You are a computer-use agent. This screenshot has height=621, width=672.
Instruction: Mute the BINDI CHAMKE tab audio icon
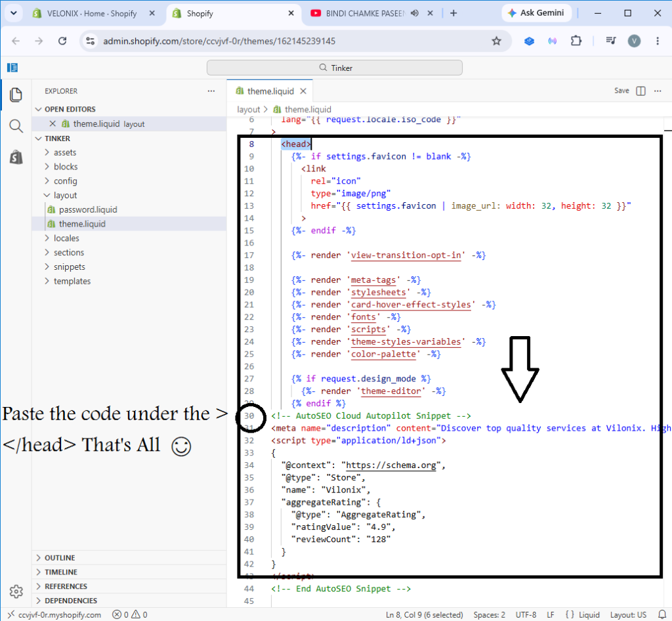click(x=415, y=13)
